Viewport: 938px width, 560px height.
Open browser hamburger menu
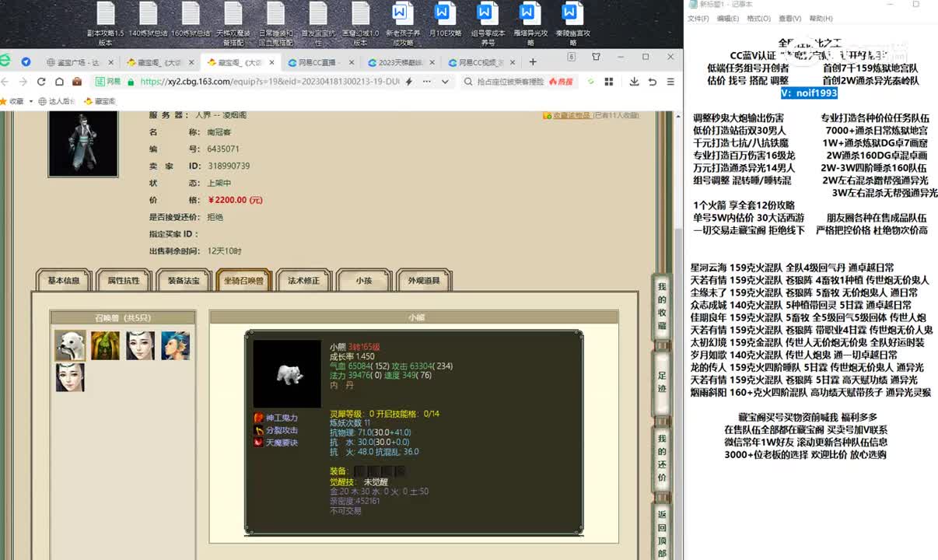[670, 81]
